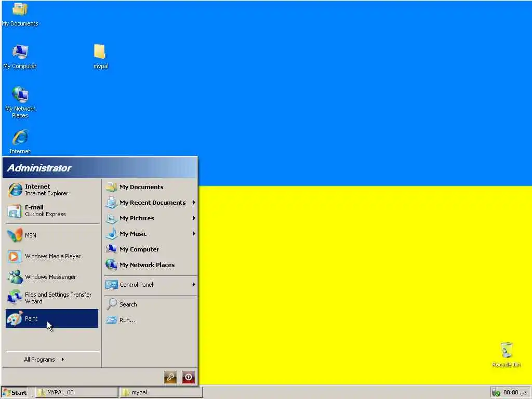The image size is (532, 399).
Task: Expand My Pictures submenu arrow
Action: pos(194,218)
